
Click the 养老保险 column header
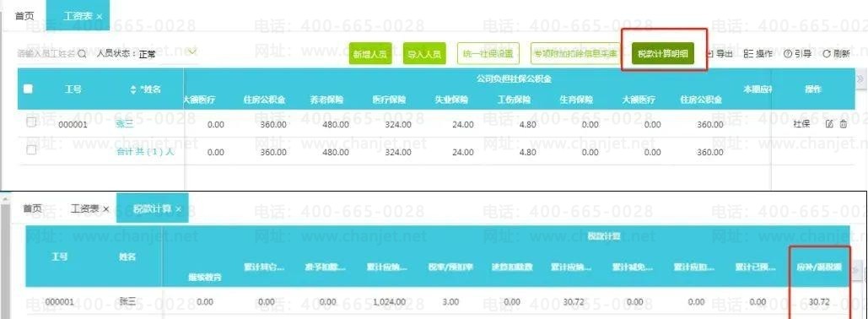click(x=326, y=100)
